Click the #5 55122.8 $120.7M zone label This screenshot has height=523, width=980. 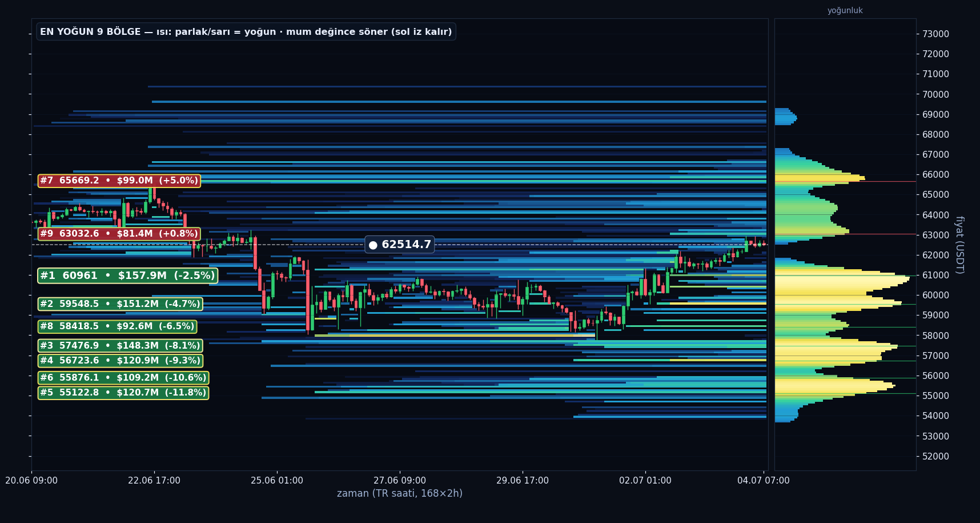coord(123,393)
